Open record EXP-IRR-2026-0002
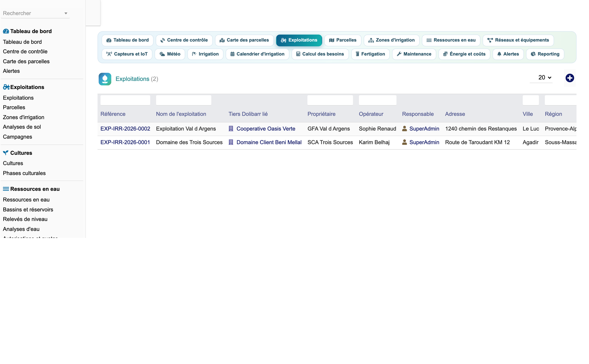This screenshot has width=589, height=364. 125,129
